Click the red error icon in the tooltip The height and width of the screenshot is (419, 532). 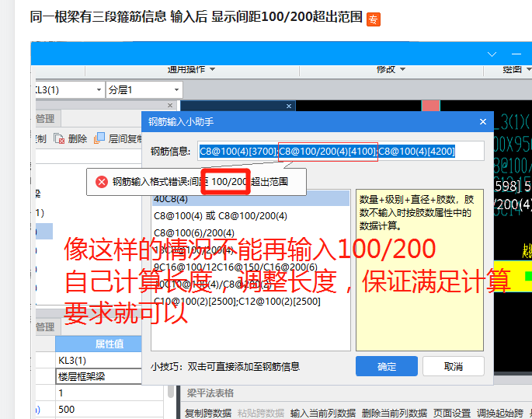coord(102,182)
